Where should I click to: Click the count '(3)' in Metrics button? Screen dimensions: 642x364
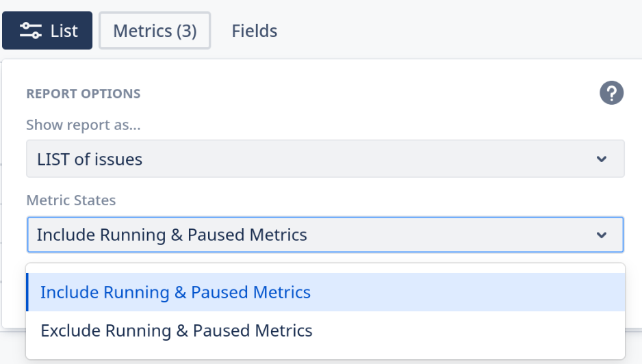point(185,31)
